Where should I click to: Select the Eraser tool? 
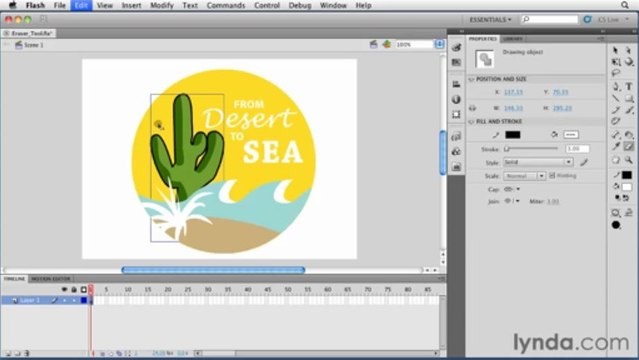coord(629,146)
